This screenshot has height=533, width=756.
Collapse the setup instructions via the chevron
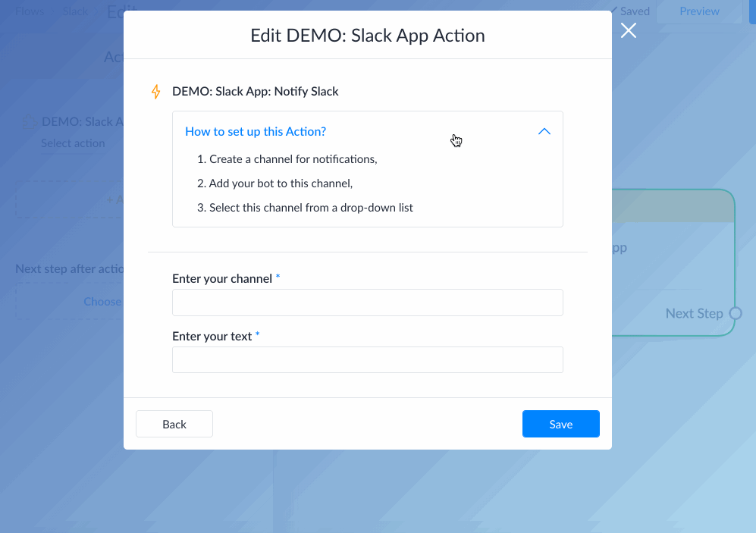[544, 131]
